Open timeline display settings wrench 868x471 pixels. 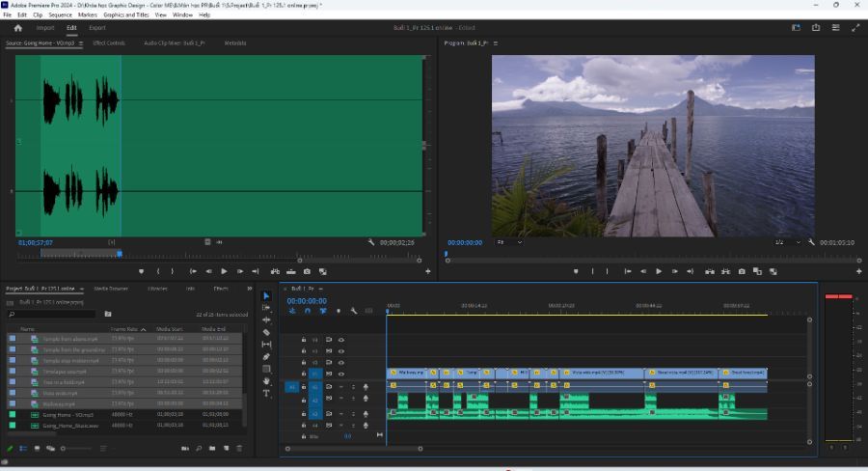[x=354, y=311]
